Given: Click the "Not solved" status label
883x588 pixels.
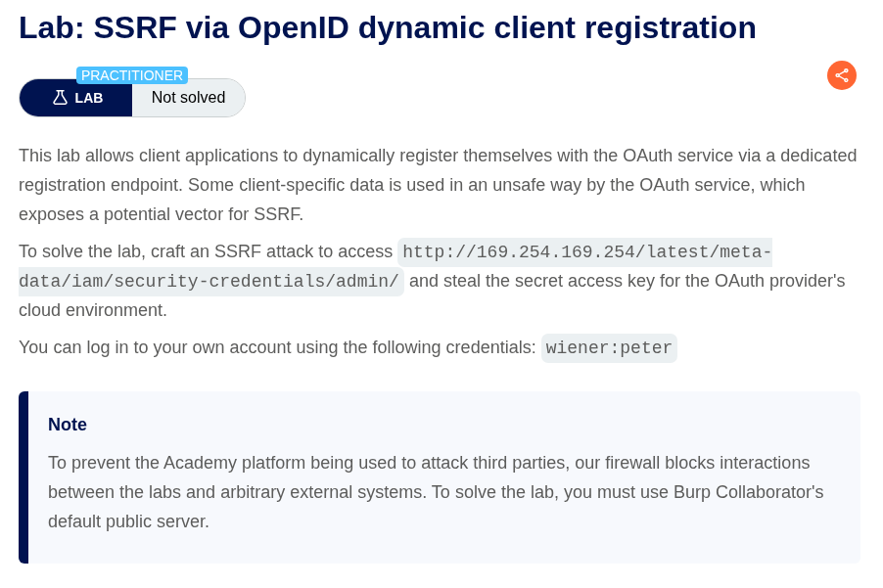Looking at the screenshot, I should tap(188, 98).
